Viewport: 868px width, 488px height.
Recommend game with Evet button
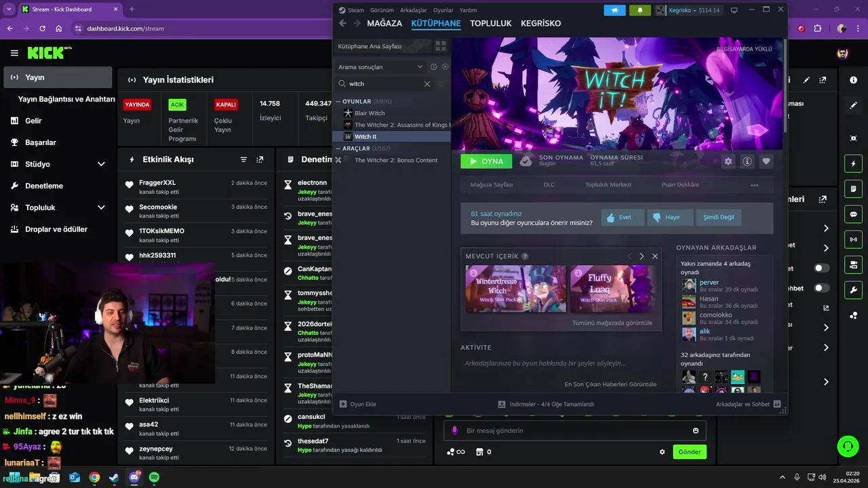click(x=623, y=218)
